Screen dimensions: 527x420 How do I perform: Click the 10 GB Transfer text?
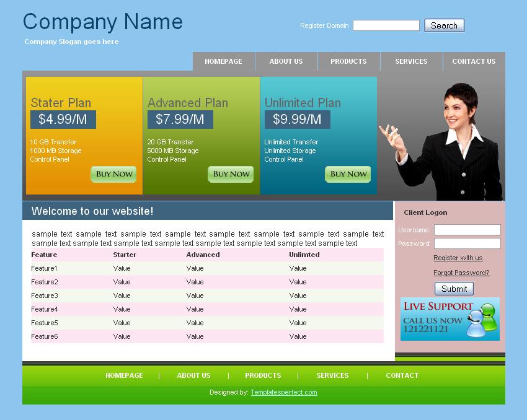click(x=53, y=142)
